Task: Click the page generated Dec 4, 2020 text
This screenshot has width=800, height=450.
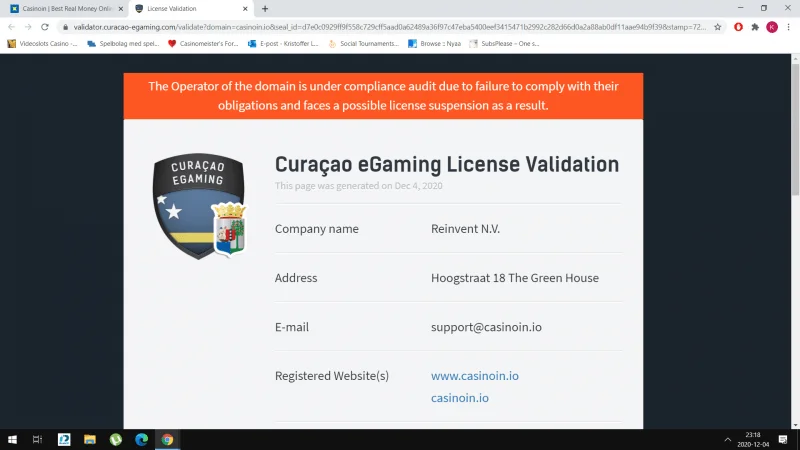Action: [x=359, y=186]
